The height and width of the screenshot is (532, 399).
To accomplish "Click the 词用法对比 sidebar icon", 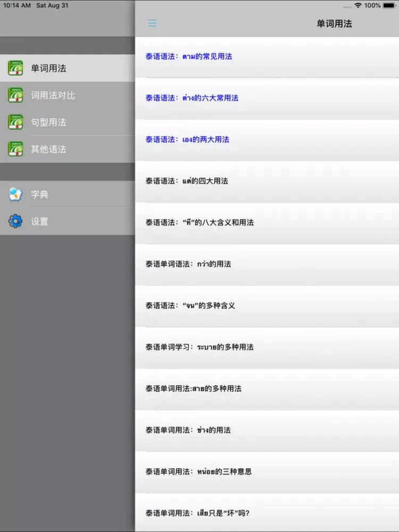I will [x=15, y=95].
